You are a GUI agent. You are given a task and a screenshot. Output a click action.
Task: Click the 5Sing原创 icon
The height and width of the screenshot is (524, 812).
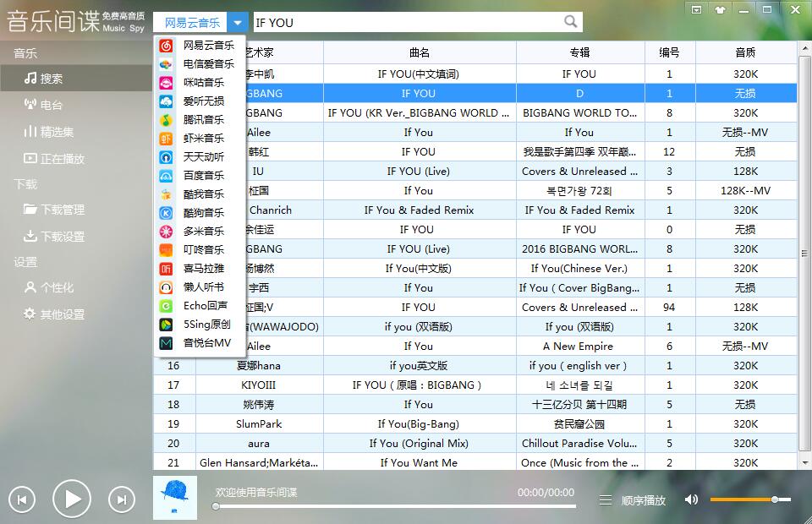[x=166, y=325]
